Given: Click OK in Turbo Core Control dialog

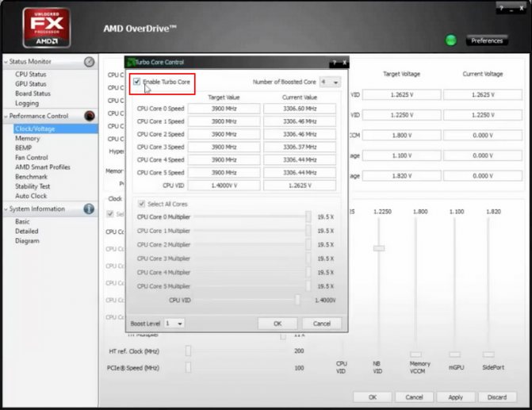Looking at the screenshot, I should pos(277,324).
